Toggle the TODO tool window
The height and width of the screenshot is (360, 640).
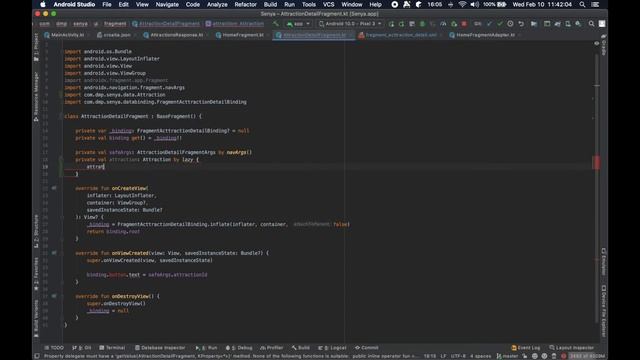click(x=54, y=348)
